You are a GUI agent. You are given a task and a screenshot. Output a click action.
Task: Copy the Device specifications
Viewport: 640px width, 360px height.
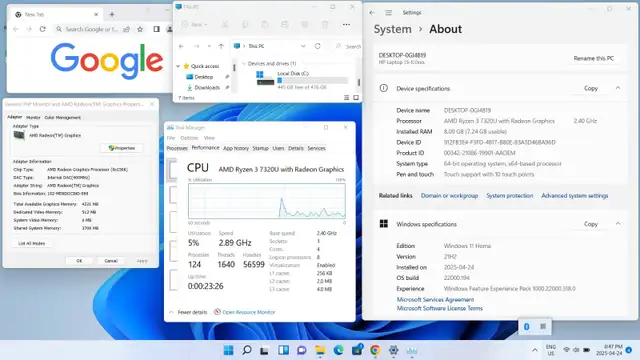[x=591, y=88]
